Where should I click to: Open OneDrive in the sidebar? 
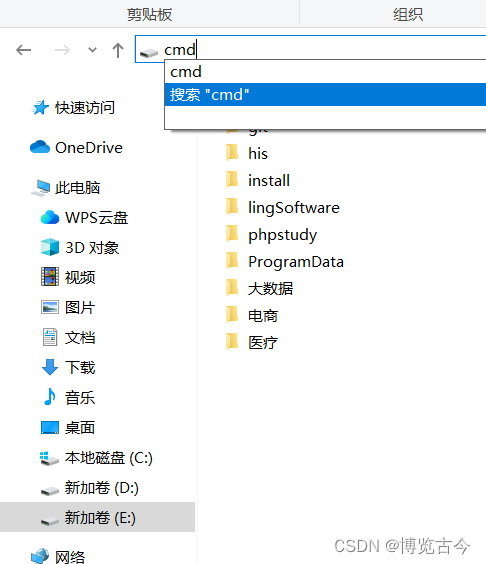[89, 148]
